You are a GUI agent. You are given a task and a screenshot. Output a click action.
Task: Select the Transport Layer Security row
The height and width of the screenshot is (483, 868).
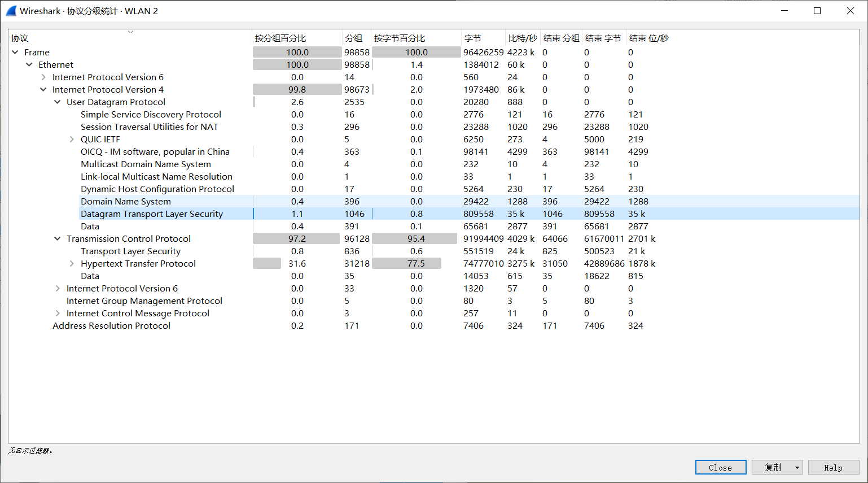130,251
